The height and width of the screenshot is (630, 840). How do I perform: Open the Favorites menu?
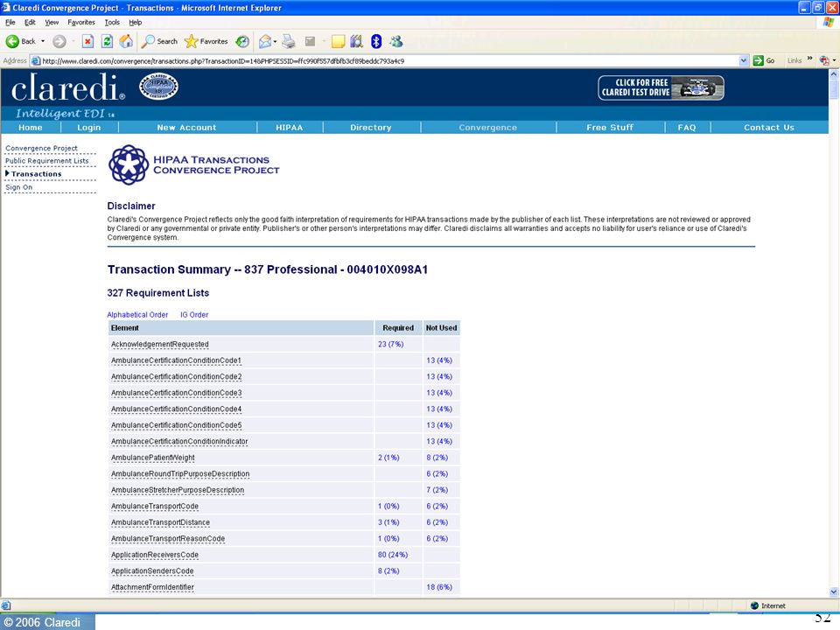click(81, 23)
